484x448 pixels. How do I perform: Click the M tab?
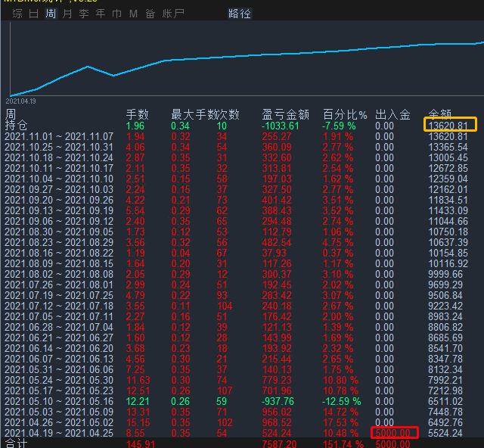click(134, 14)
